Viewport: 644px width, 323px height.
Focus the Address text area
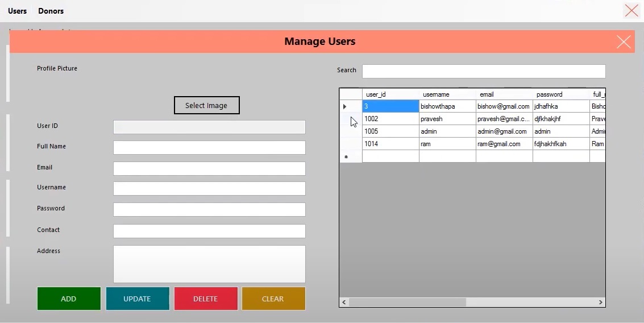tap(209, 264)
